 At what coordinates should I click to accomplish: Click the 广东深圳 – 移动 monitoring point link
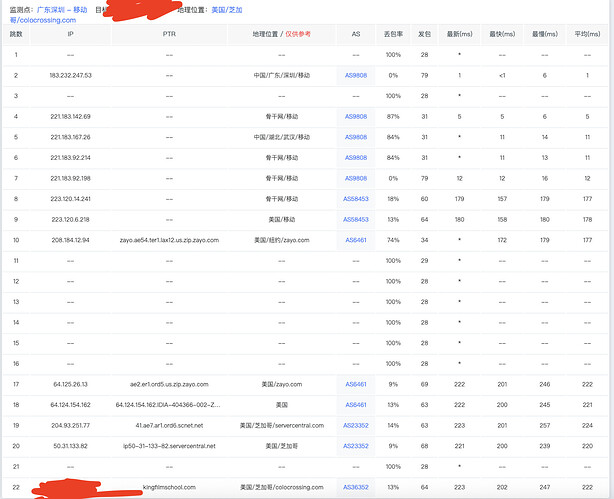[62, 10]
